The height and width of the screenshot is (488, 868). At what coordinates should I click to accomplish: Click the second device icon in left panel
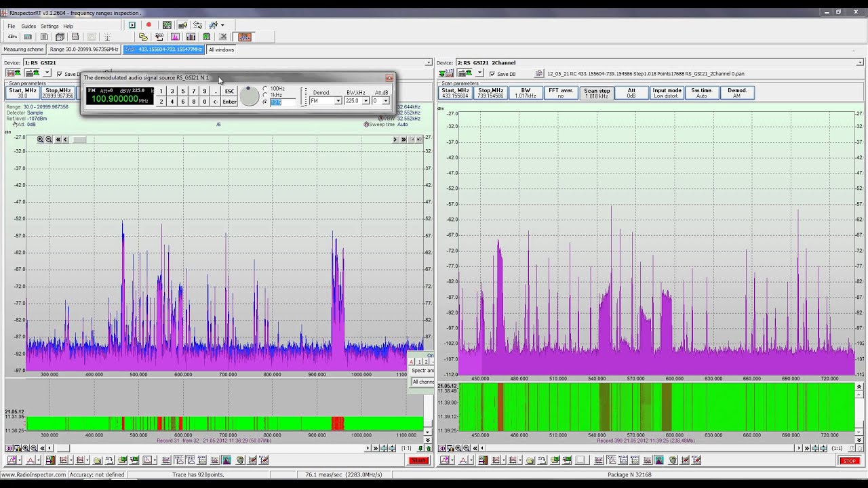click(x=31, y=73)
